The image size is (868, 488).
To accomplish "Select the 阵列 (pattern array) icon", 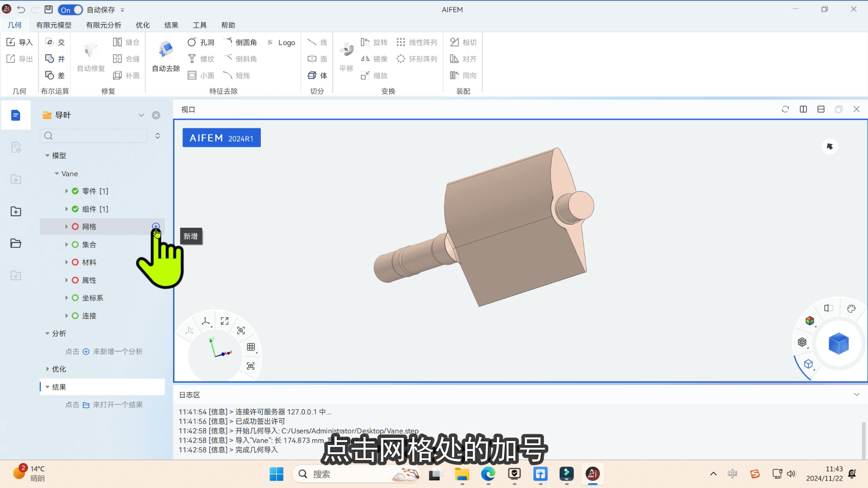I will (401, 42).
